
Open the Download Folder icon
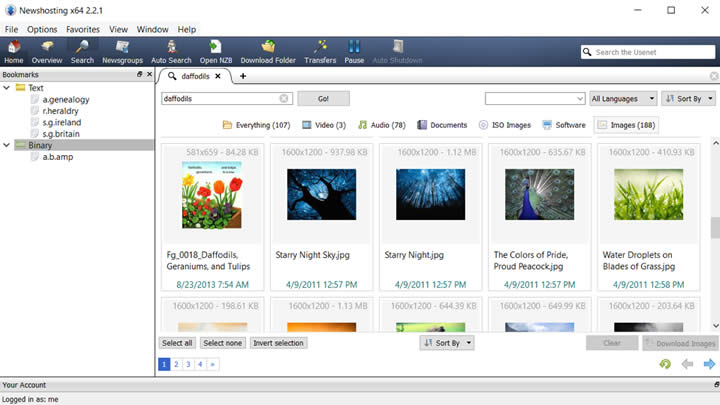coord(268,51)
